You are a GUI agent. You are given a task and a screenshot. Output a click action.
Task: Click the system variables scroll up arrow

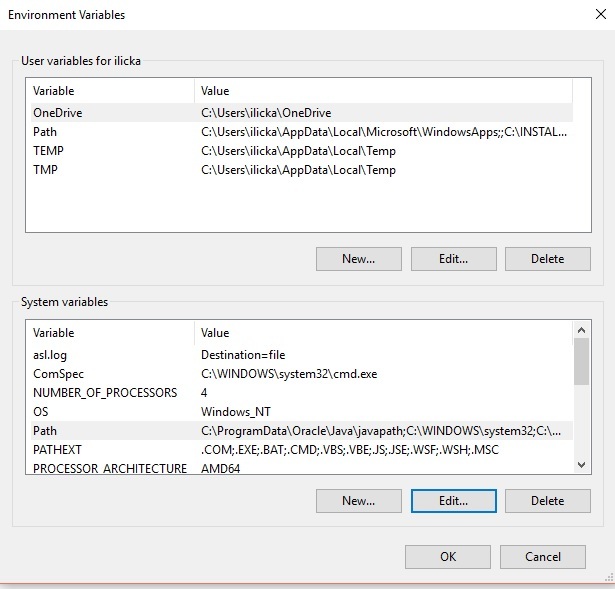click(x=582, y=330)
